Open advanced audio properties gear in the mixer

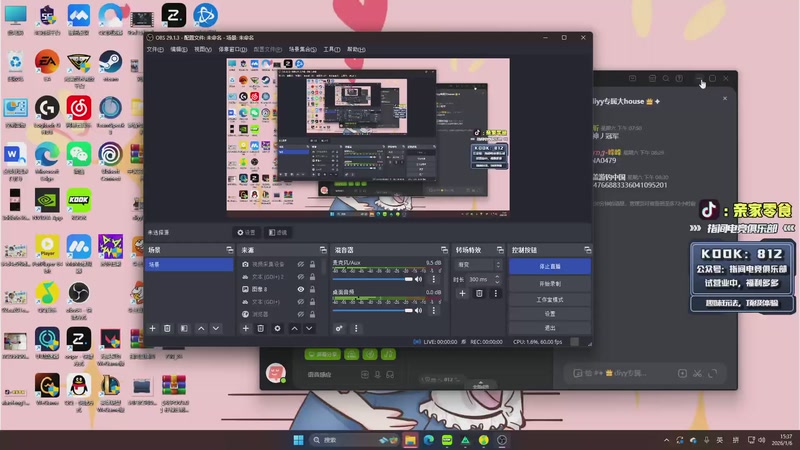(x=339, y=329)
